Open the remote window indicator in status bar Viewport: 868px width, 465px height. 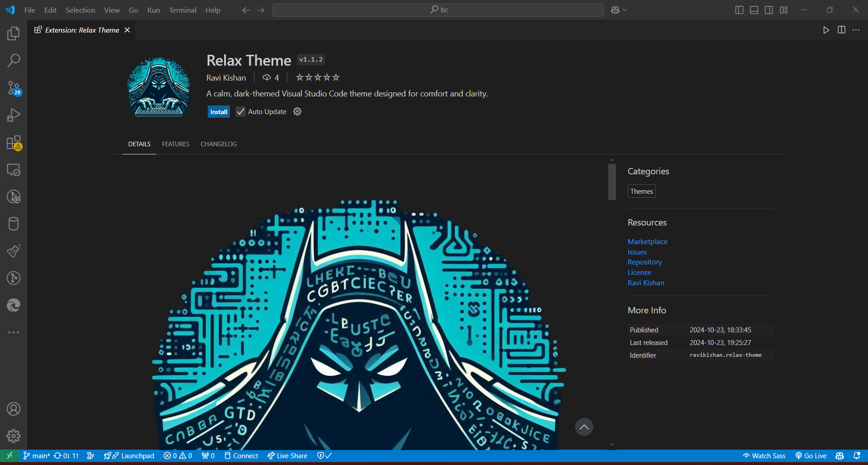(x=10, y=455)
